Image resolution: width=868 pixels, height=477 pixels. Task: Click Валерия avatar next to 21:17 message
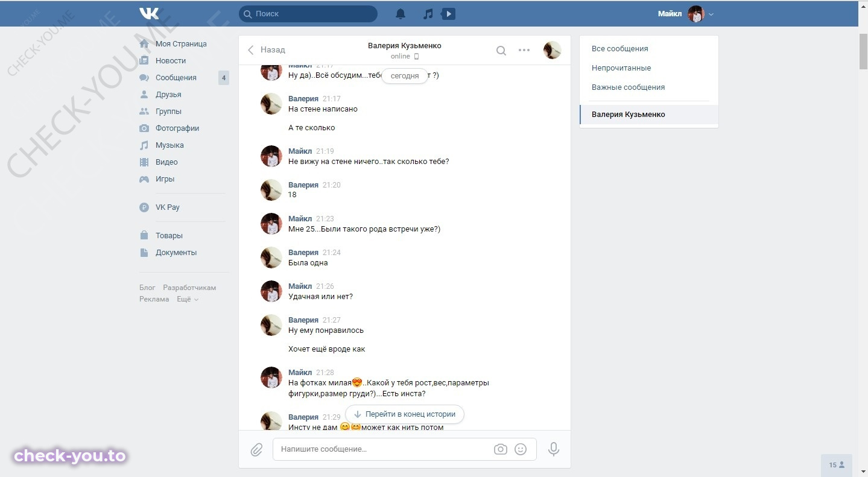pyautogui.click(x=271, y=104)
